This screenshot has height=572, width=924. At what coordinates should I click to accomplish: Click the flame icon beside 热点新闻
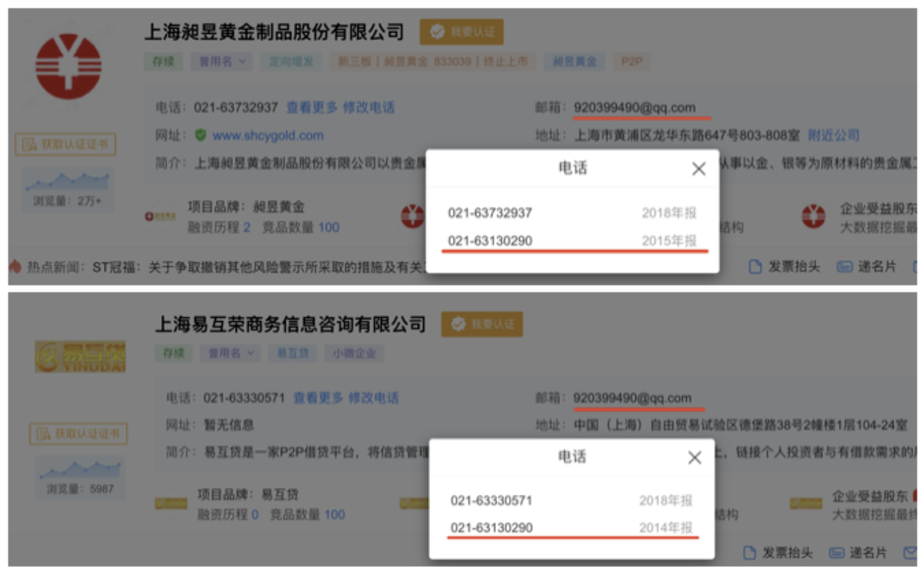[x=15, y=267]
